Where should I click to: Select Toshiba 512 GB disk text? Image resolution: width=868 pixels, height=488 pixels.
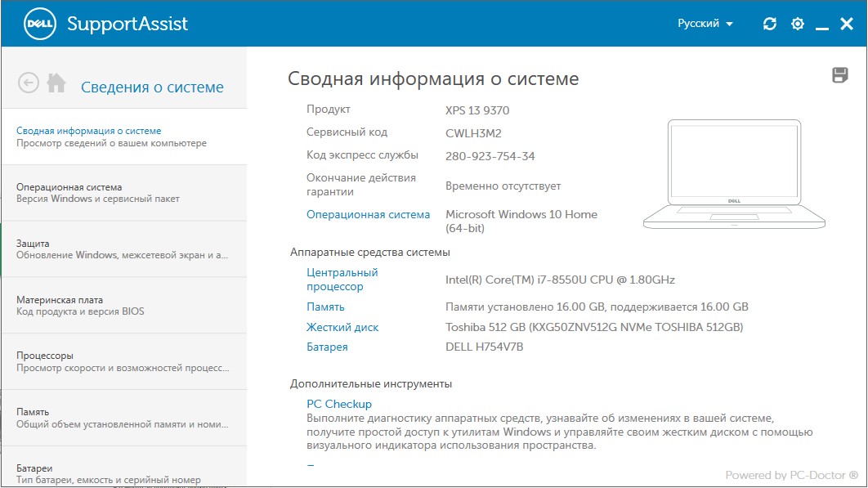click(594, 327)
